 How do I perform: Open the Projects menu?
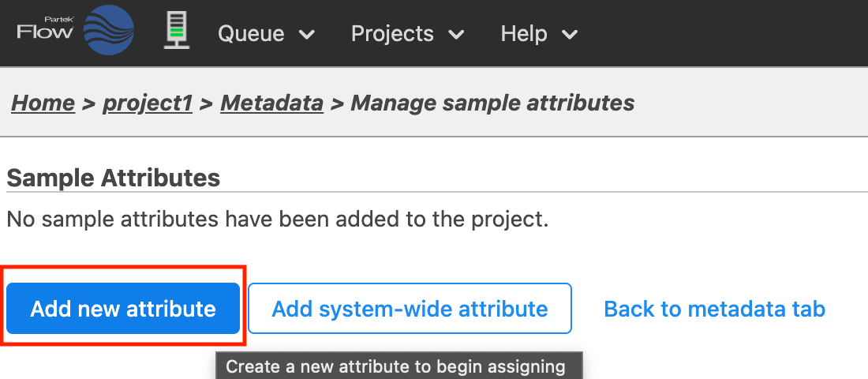coord(392,34)
